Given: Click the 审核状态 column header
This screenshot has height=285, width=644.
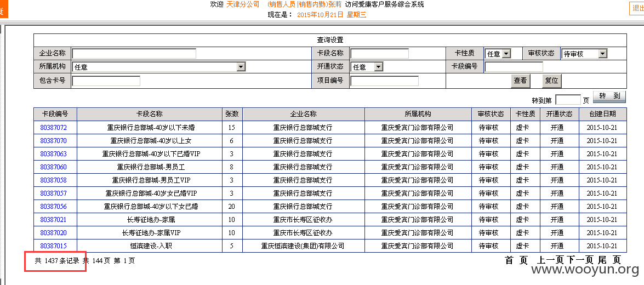Looking at the screenshot, I should (x=491, y=114).
